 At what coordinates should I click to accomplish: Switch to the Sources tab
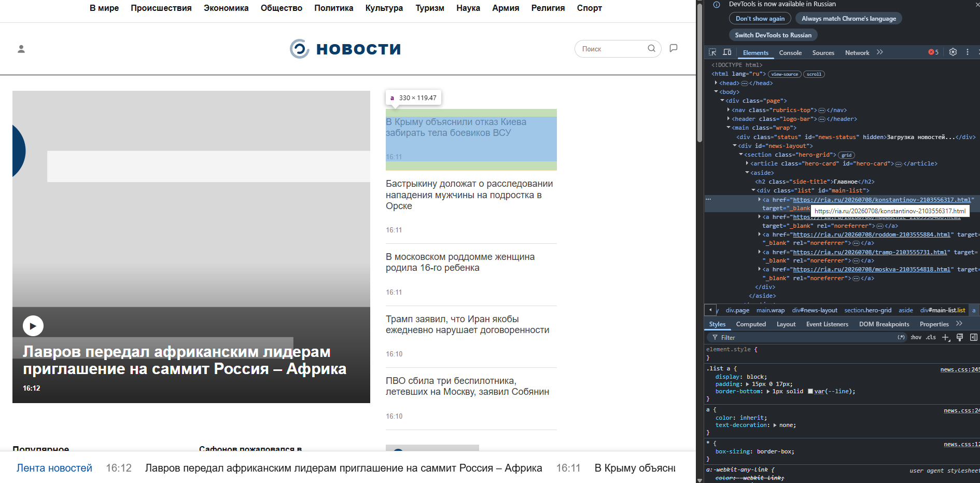click(x=823, y=53)
